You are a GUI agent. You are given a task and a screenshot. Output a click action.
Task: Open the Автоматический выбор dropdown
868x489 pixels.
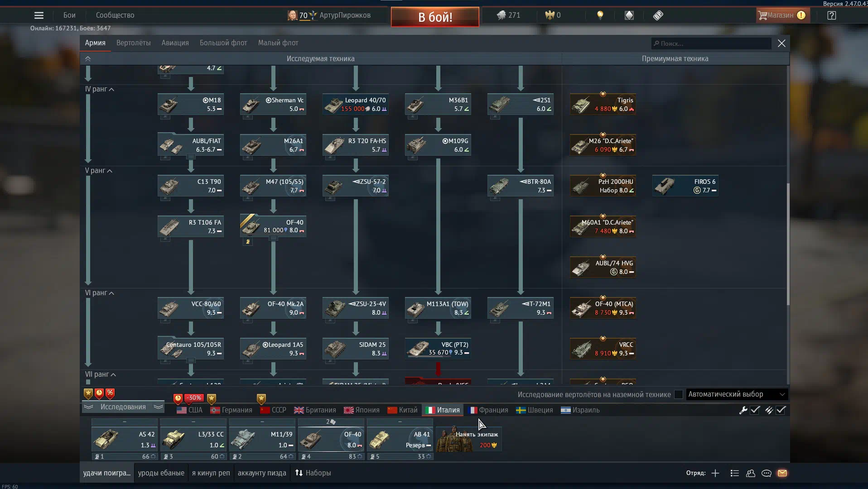pyautogui.click(x=737, y=394)
